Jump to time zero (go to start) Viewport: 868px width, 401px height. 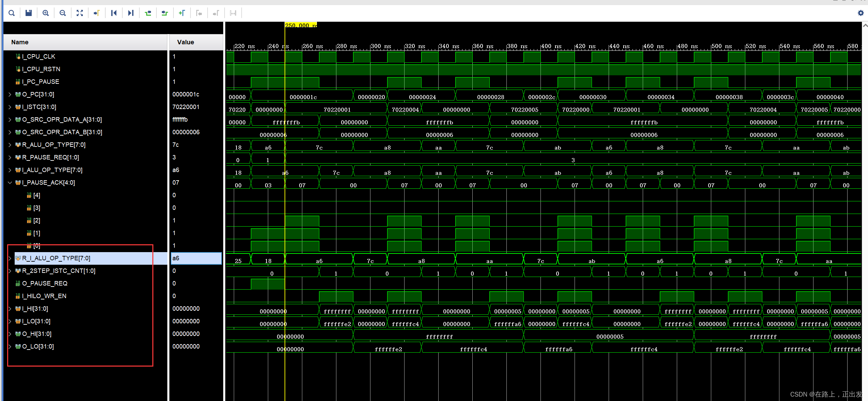pyautogui.click(x=114, y=13)
